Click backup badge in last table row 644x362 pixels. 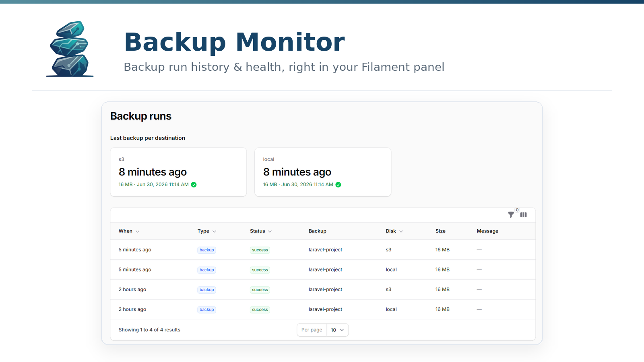pos(207,310)
